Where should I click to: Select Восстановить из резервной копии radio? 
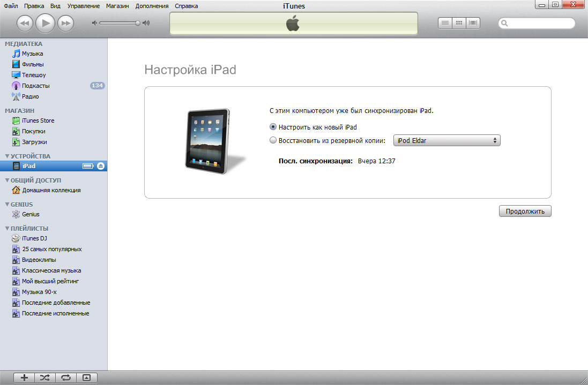273,140
